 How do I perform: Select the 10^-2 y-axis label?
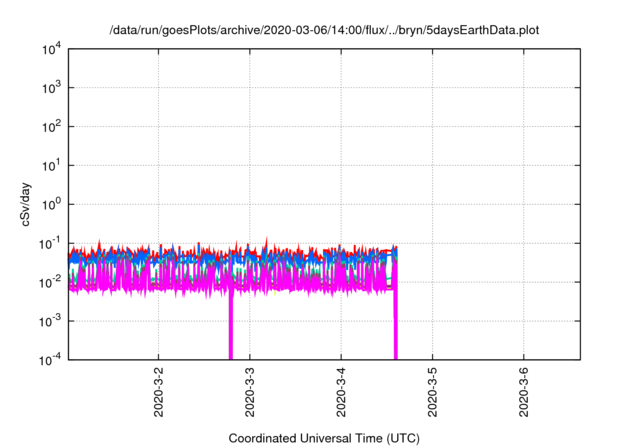pos(51,282)
